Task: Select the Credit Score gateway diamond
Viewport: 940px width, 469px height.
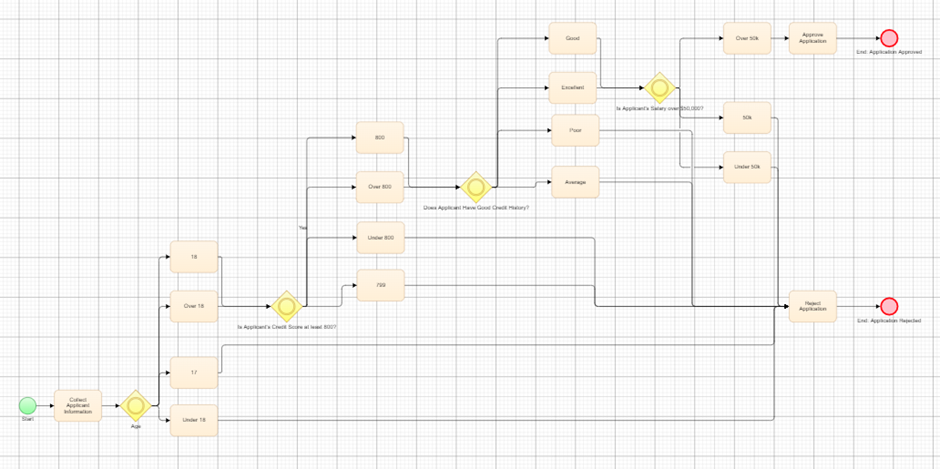Action: point(286,306)
